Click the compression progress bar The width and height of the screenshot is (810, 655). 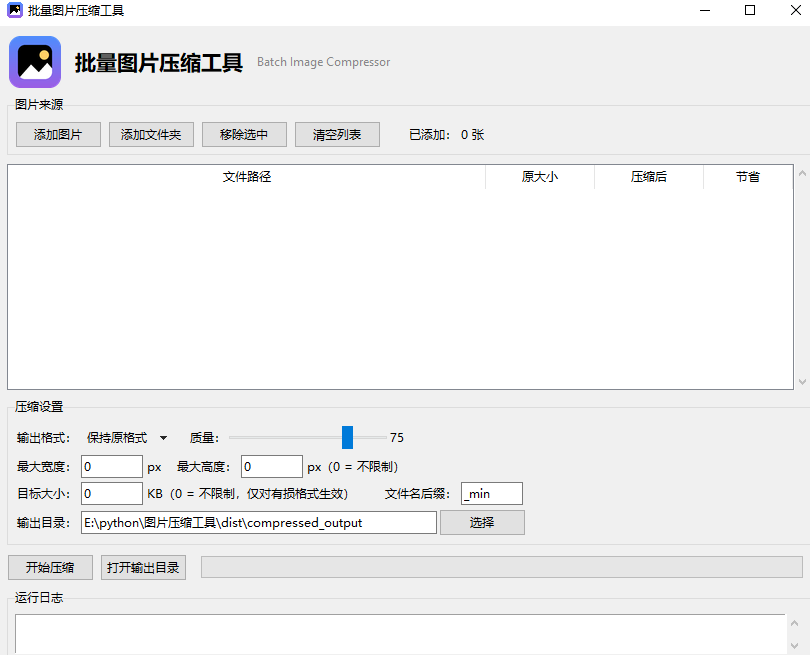click(501, 567)
